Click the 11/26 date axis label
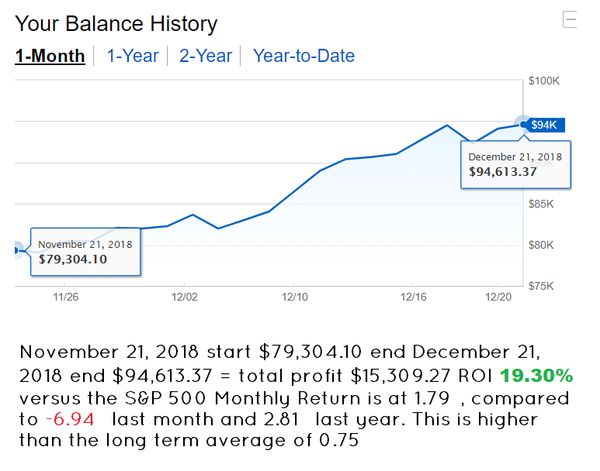This screenshot has width=600, height=471. pyautogui.click(x=66, y=296)
